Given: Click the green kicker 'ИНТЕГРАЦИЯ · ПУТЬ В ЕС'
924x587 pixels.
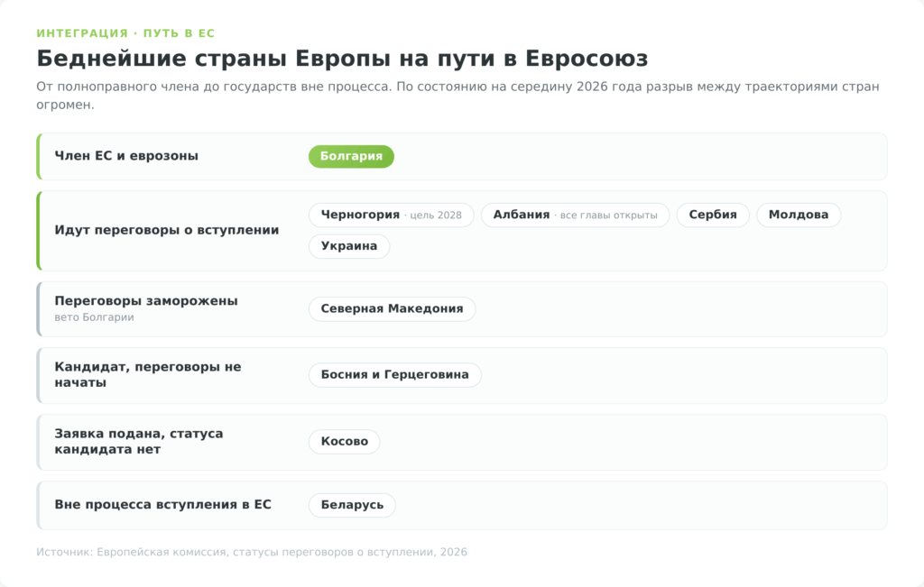Looking at the screenshot, I should [125, 33].
